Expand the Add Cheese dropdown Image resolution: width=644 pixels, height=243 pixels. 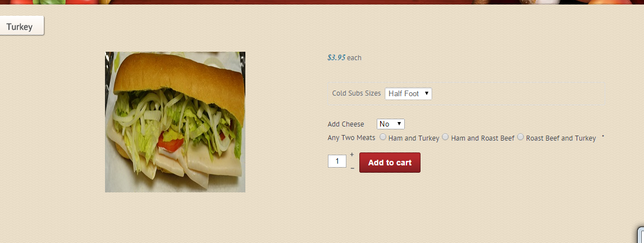(391, 124)
